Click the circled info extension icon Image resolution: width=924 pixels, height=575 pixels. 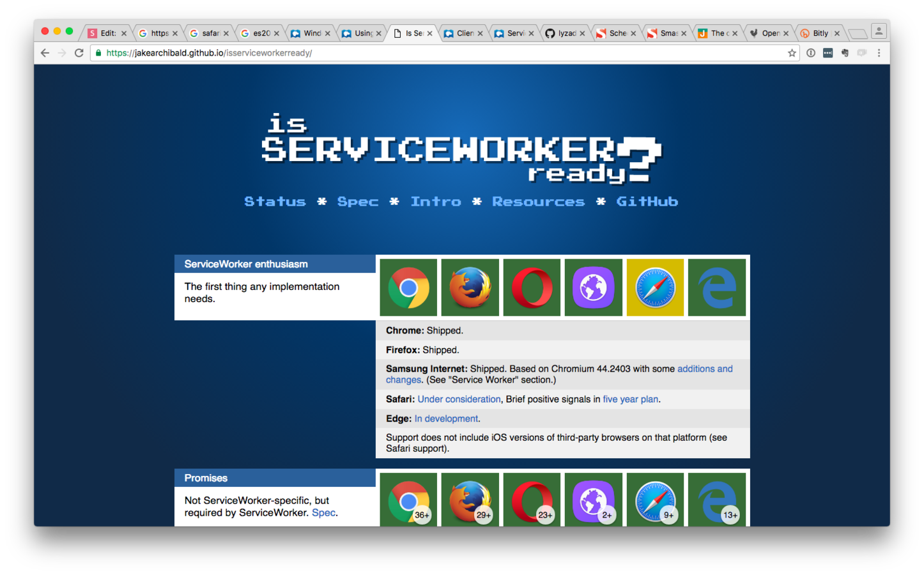(810, 53)
